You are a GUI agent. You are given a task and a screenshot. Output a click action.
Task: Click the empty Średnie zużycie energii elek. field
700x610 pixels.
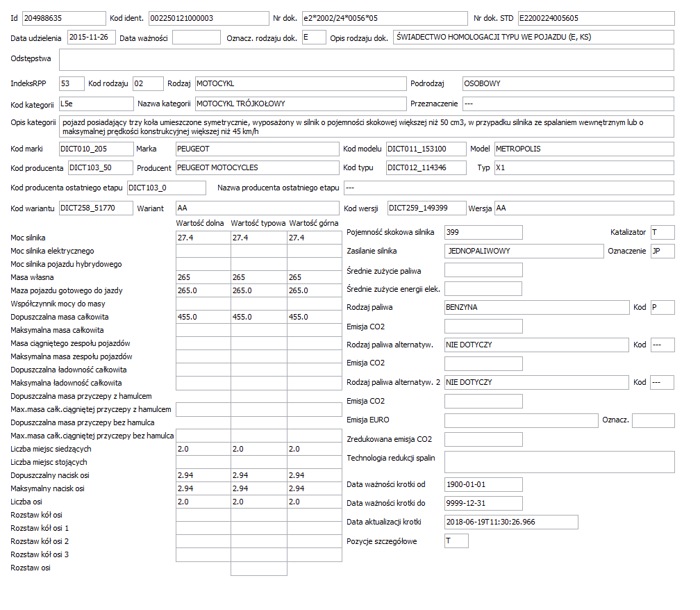tap(483, 288)
